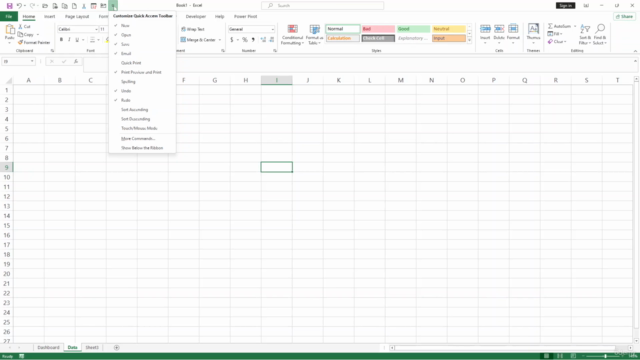Viewport: 640px width, 360px height.
Task: Open the General number format dropdown
Action: pyautogui.click(x=273, y=29)
